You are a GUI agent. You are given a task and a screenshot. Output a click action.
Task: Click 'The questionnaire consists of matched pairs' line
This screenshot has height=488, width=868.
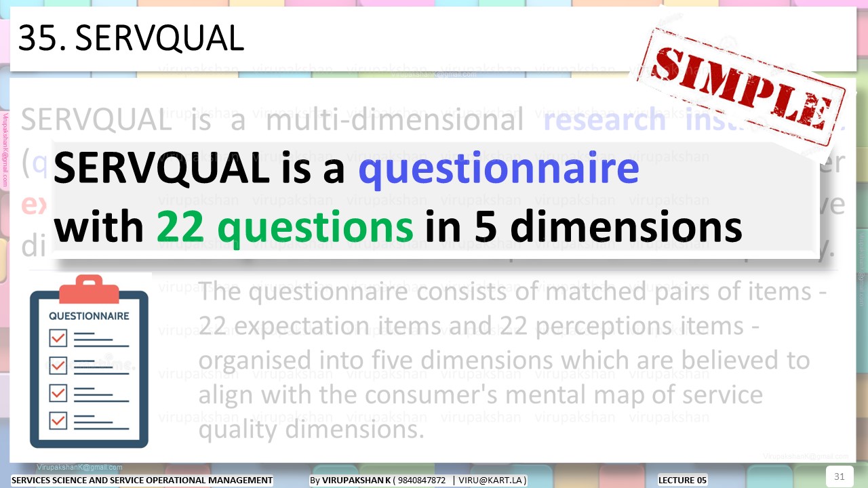(512, 292)
